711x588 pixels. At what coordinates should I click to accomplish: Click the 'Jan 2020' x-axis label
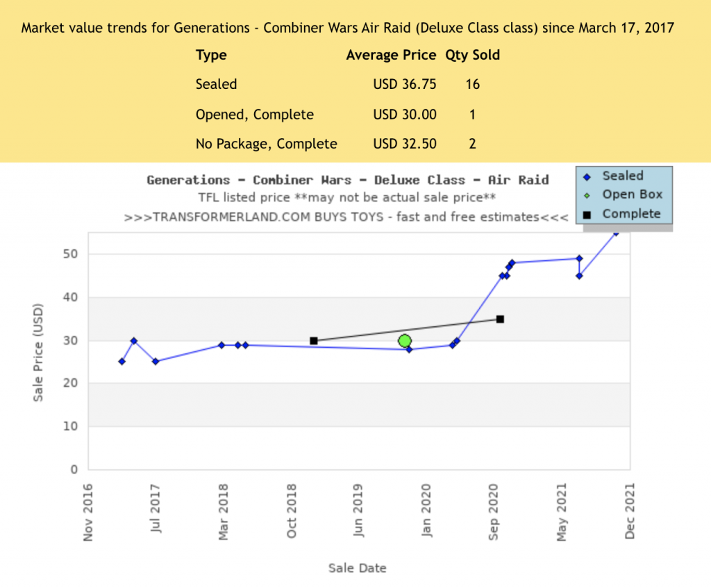point(426,510)
